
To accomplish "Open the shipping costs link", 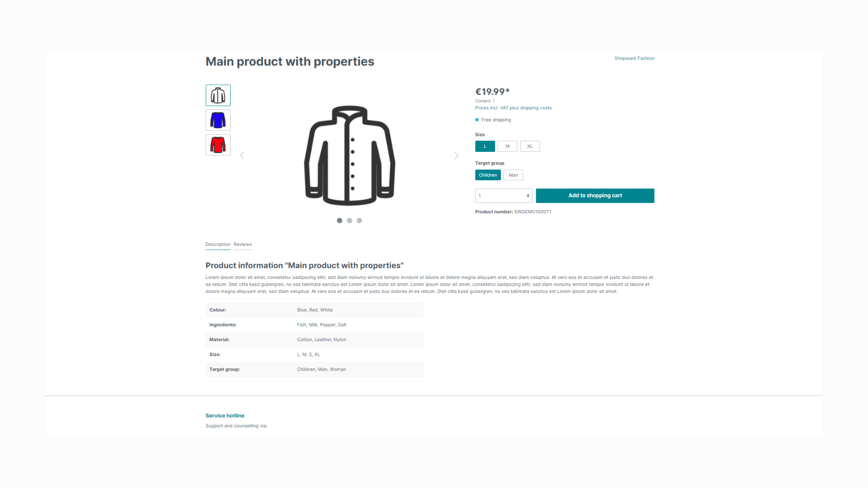I will 536,108.
